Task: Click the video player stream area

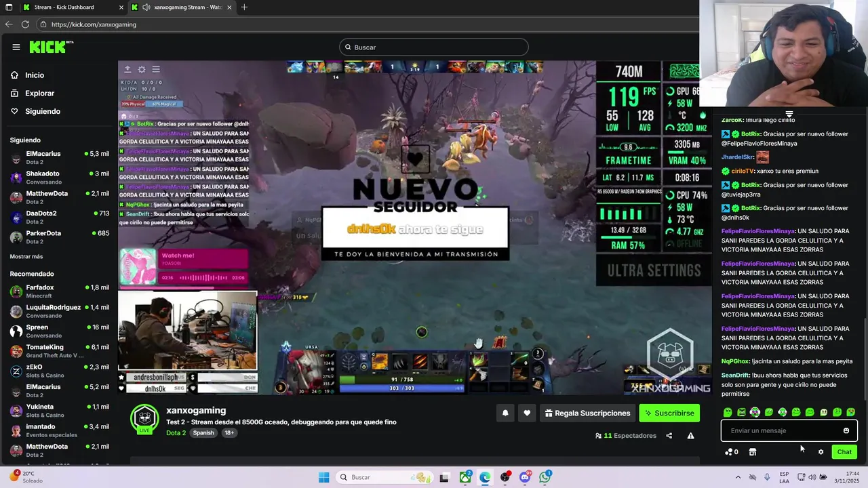Action: click(415, 228)
